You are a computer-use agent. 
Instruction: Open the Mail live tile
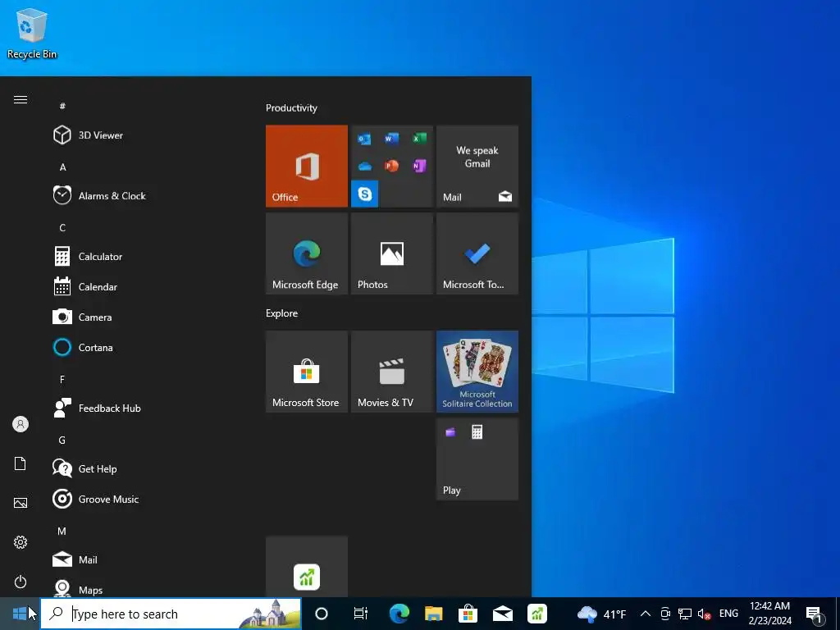(x=477, y=166)
